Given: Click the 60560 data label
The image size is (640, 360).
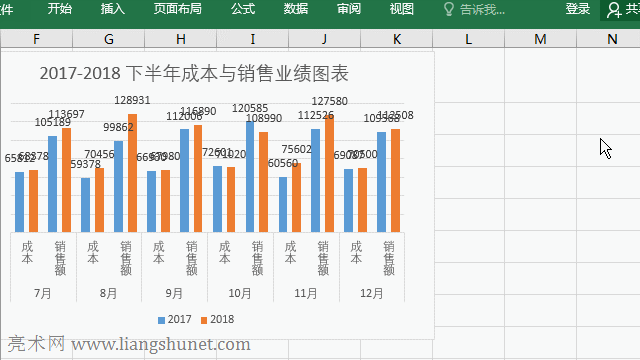Looking at the screenshot, I should [283, 163].
